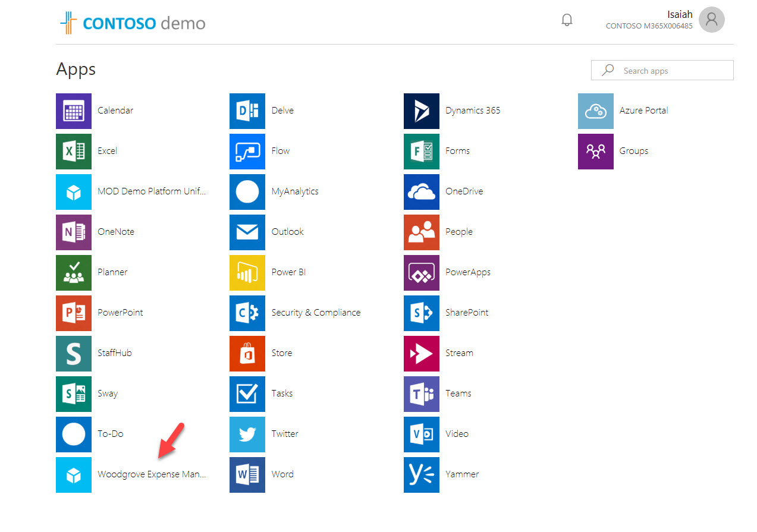The image size is (757, 532).
Task: Click the user name Isaiah
Action: click(680, 14)
